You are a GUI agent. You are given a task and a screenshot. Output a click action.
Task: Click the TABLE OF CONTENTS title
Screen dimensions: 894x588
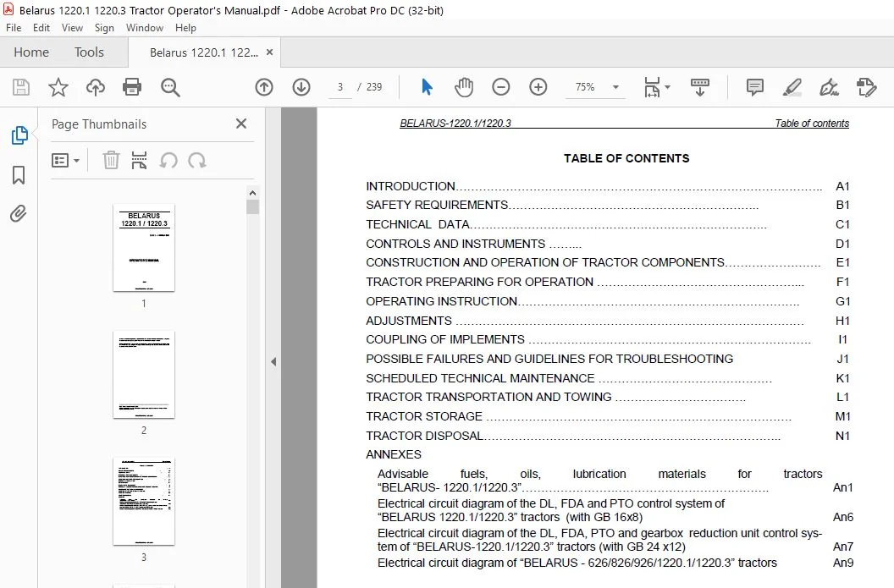(626, 158)
